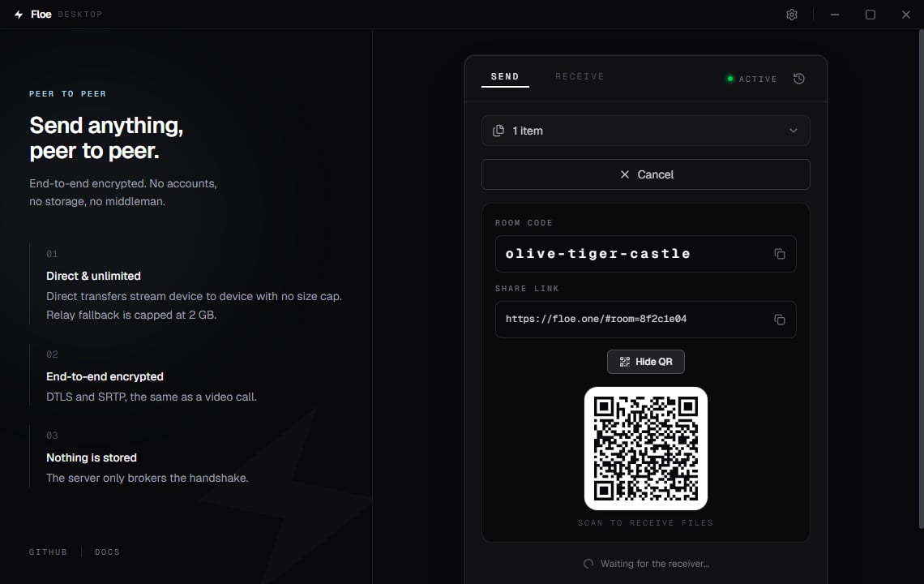
Task: Click the QR code image
Action: (x=645, y=449)
